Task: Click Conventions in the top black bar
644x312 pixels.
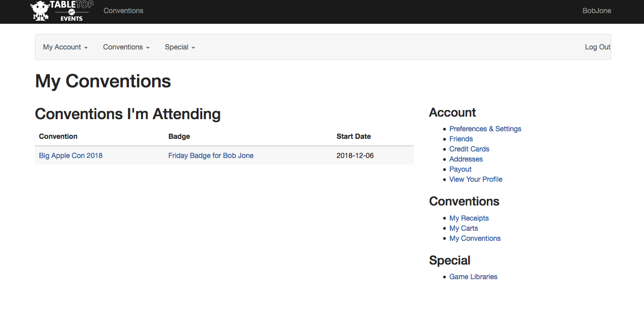Action: (x=123, y=11)
